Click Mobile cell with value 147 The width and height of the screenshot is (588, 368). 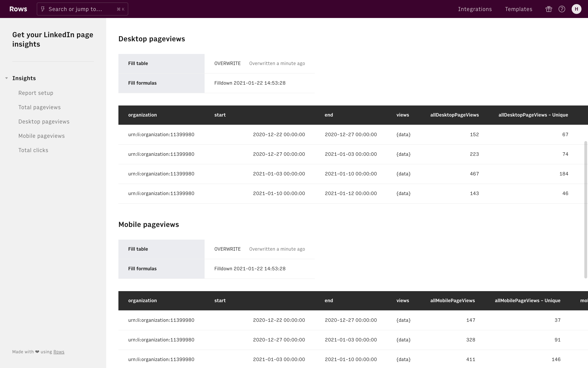pyautogui.click(x=471, y=320)
